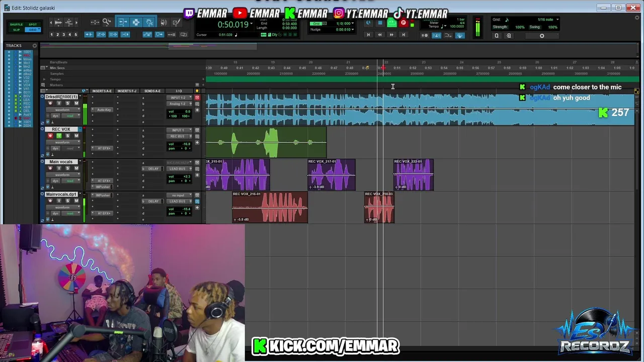Solo the Main vocals track
This screenshot has width=644, height=362.
(67, 168)
